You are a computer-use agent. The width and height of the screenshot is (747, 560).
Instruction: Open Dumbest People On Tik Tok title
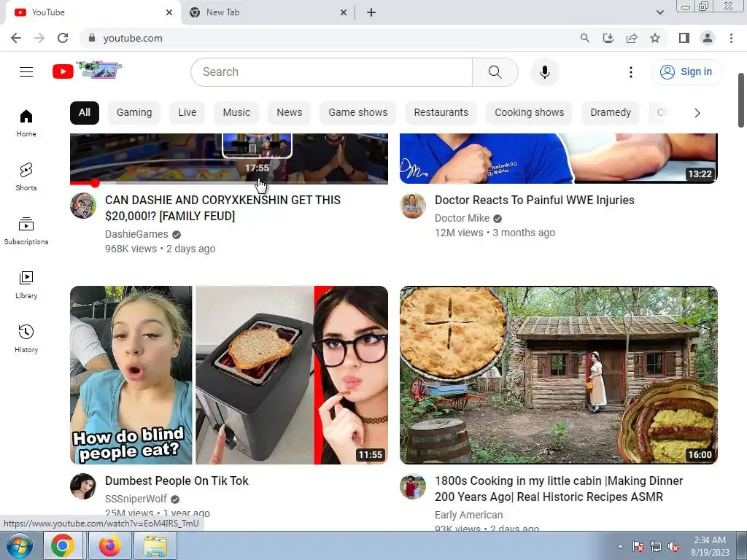click(177, 481)
